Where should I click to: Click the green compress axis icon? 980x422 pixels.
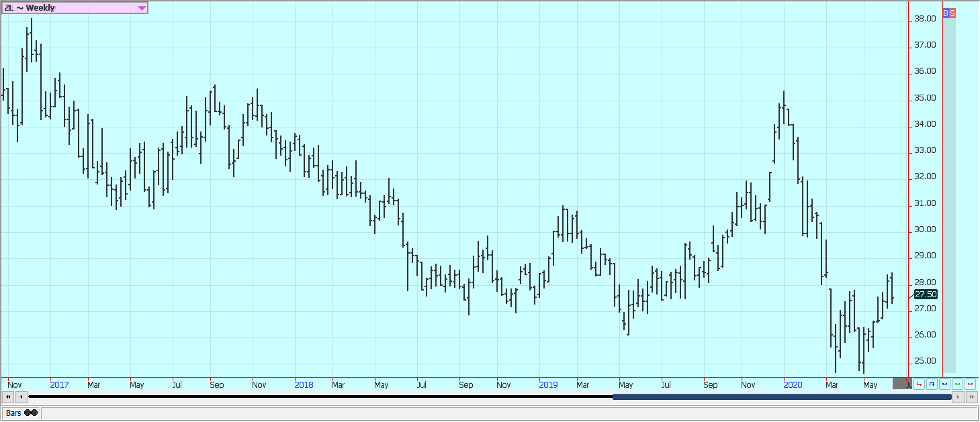pyautogui.click(x=957, y=384)
